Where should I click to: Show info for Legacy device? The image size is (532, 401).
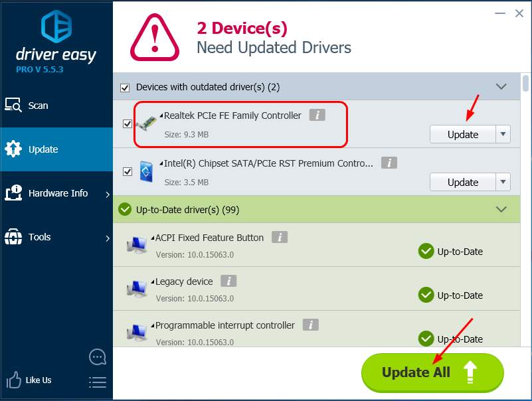pos(228,281)
